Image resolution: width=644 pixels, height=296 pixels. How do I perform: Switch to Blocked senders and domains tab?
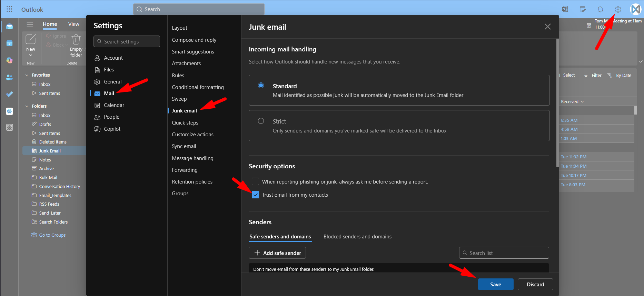click(357, 237)
